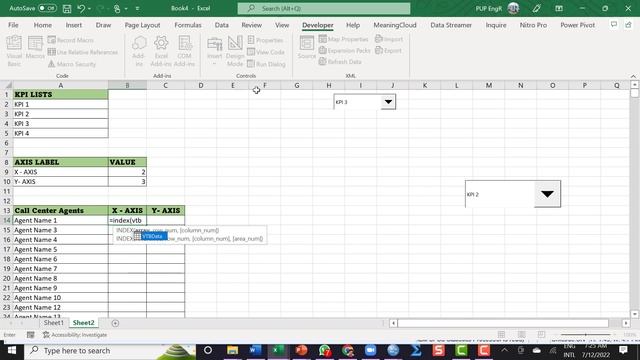Open ribbon display options icon
The width and height of the screenshot is (640, 360).
point(559,8)
